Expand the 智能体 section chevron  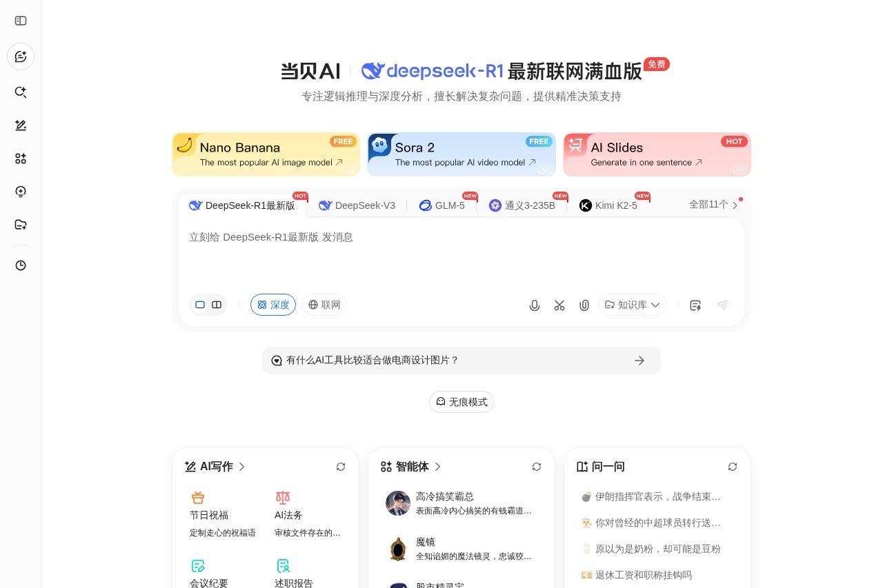click(437, 467)
